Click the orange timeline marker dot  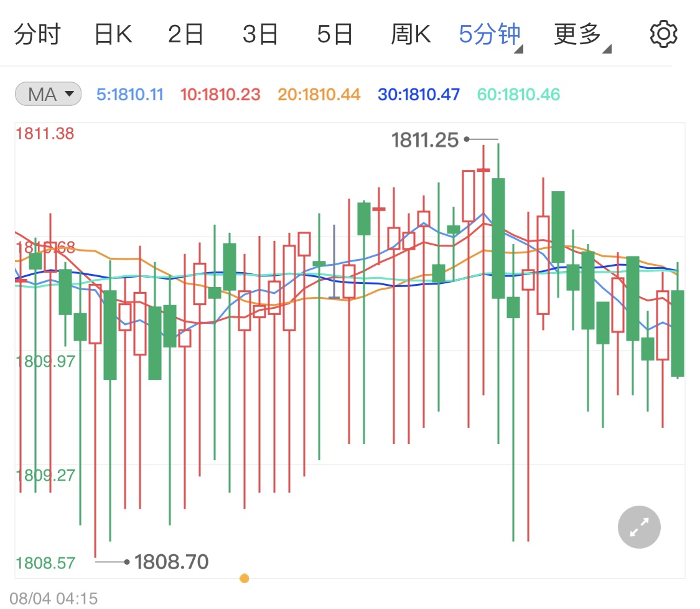(x=244, y=578)
